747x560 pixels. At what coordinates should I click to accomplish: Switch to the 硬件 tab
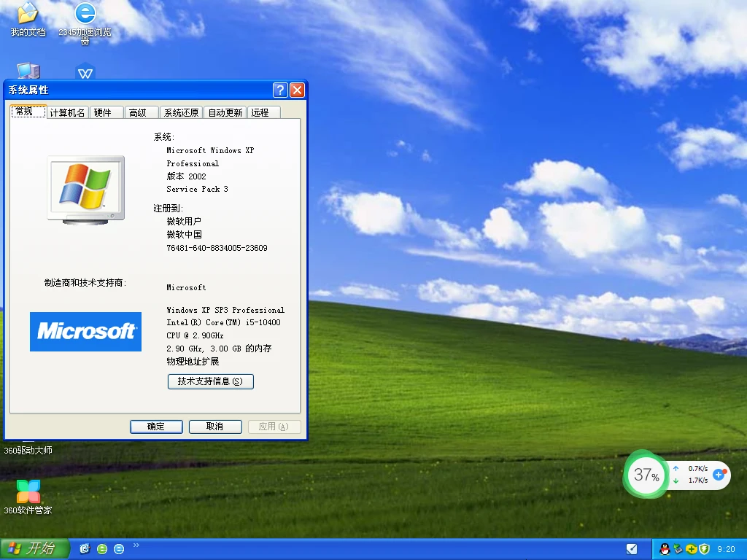(106, 113)
